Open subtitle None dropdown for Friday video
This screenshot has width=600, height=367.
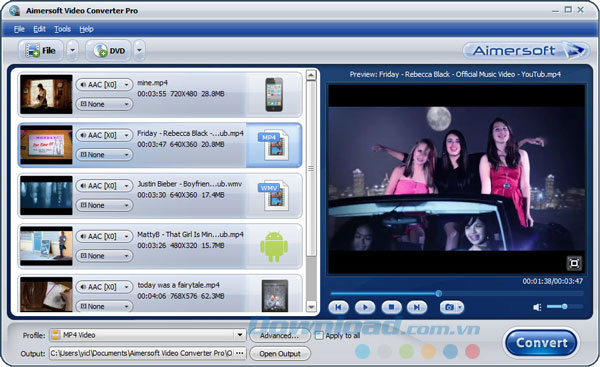click(104, 155)
